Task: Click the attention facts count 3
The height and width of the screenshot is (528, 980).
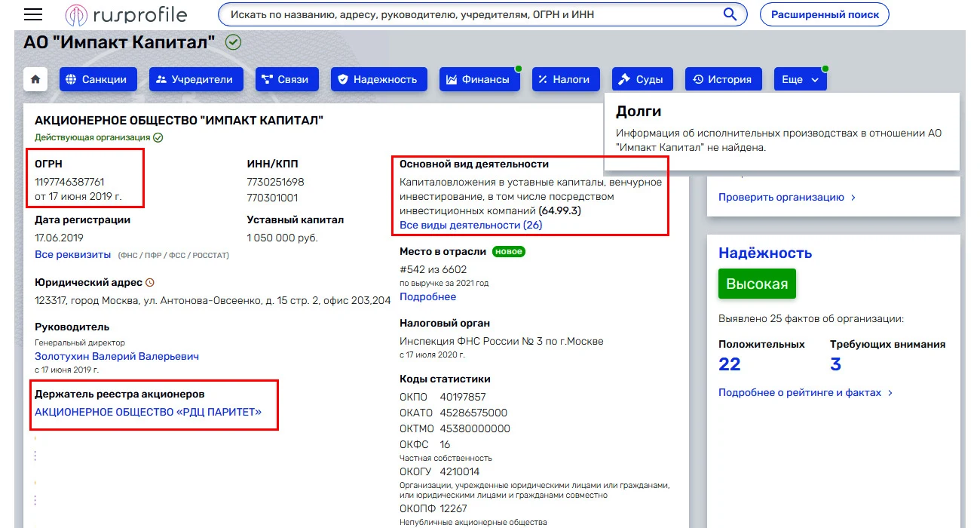Action: (x=835, y=364)
